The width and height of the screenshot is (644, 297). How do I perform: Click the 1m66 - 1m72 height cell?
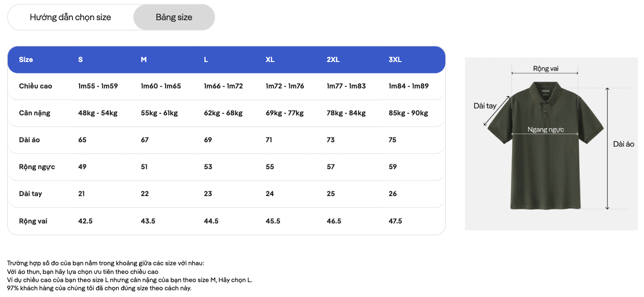tap(223, 86)
